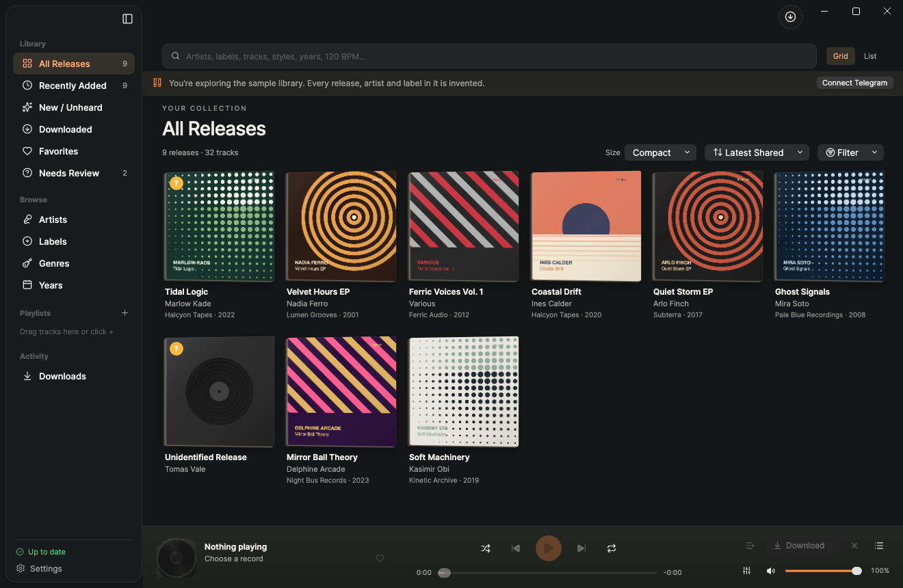Screen dimensions: 903x588
Task: Skip to the previous track
Action: (516, 548)
